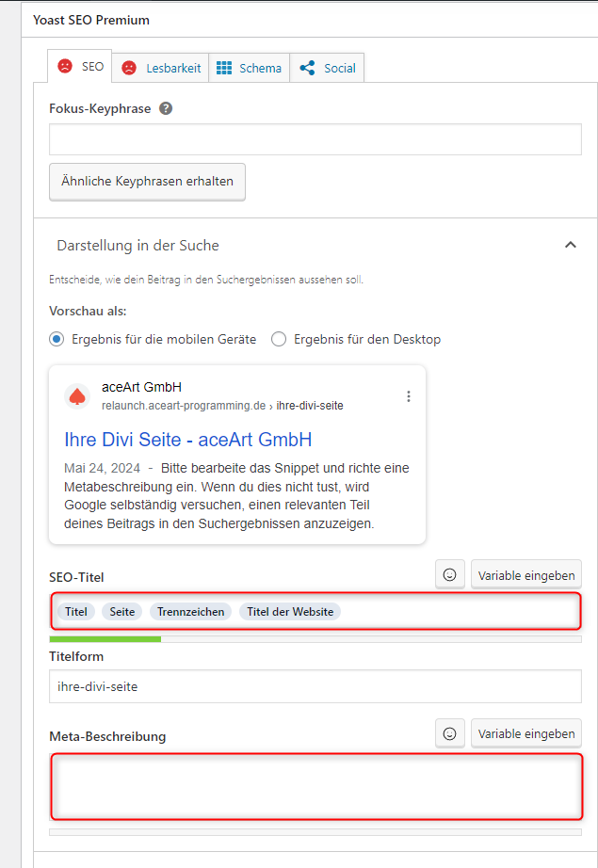Click the blue preview title link
598x868 pixels.
187,440
